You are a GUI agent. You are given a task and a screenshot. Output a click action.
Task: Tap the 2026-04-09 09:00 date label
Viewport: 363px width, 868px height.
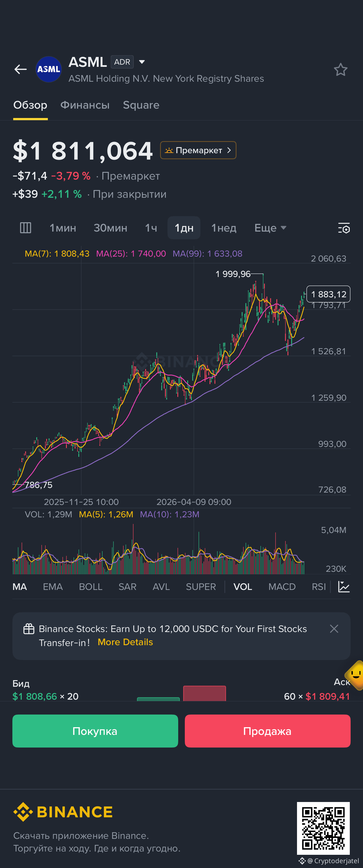pyautogui.click(x=194, y=502)
